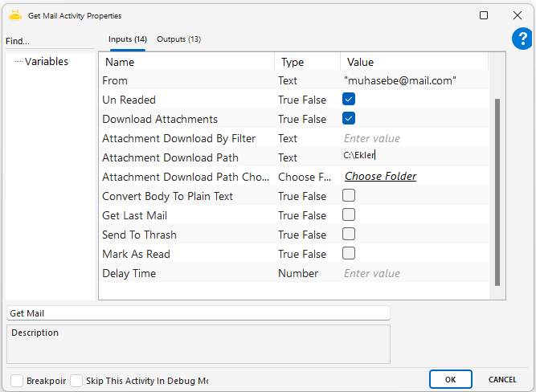Check the Get Last Mail option
536x392 pixels.
point(349,215)
